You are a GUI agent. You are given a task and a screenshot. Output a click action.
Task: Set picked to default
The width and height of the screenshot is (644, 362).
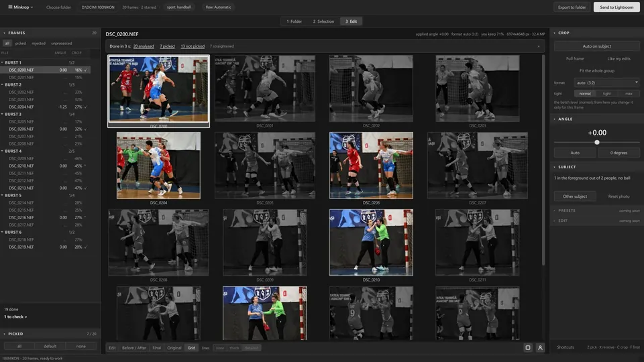(x=50, y=347)
